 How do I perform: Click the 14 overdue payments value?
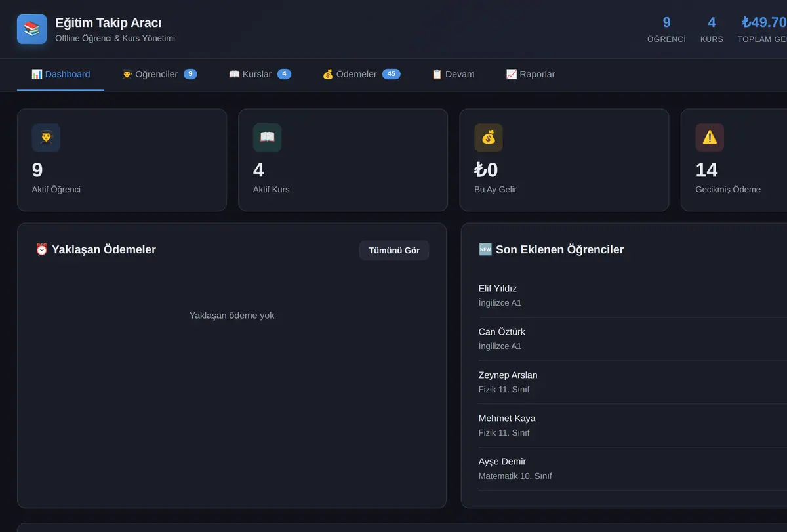coord(707,170)
